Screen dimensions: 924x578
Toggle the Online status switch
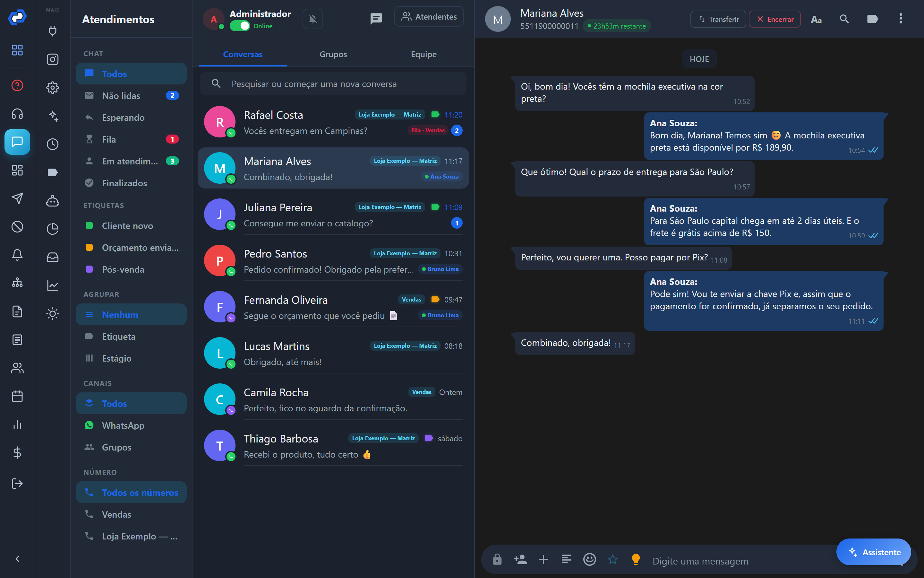coord(239,26)
